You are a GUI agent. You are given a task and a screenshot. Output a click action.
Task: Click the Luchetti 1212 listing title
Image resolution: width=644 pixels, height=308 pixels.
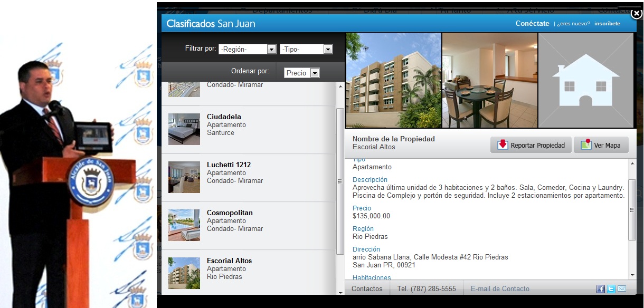pyautogui.click(x=229, y=165)
